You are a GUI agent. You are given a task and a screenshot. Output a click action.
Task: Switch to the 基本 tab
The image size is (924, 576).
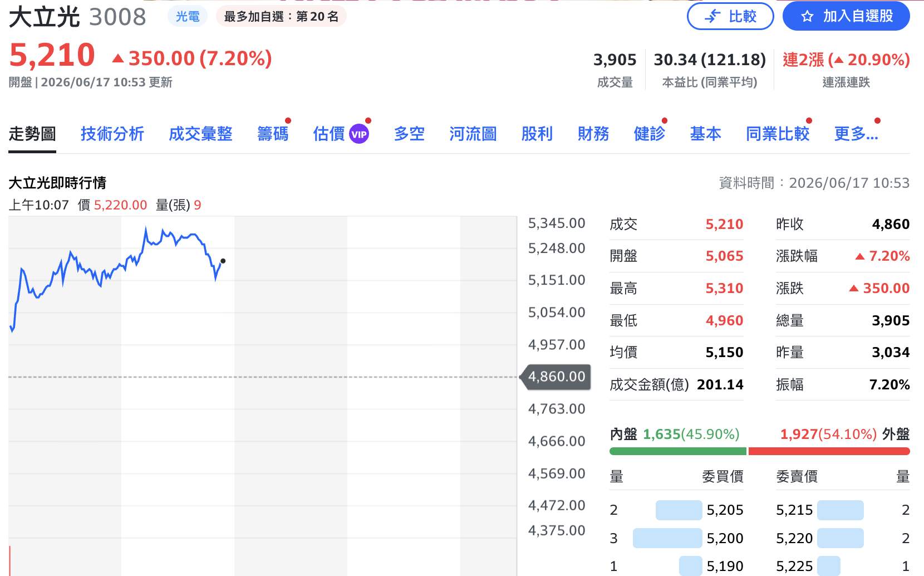click(x=706, y=134)
